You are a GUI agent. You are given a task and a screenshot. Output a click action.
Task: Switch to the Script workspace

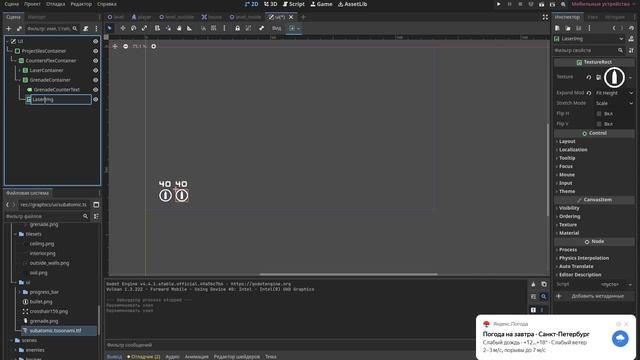293,4
